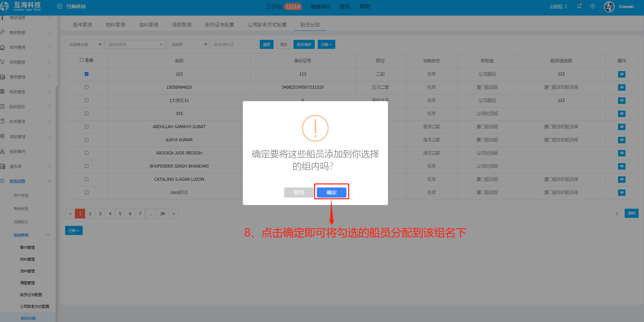Open the 请选择分组 group dropdown
The image size is (644, 322).
pos(84,45)
